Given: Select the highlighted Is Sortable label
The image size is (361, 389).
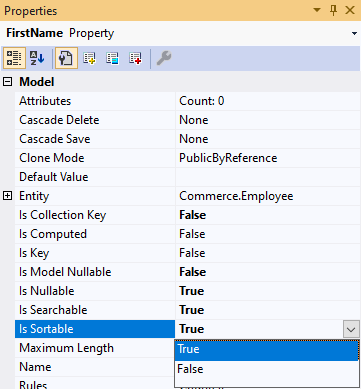Looking at the screenshot, I should coord(46,329).
